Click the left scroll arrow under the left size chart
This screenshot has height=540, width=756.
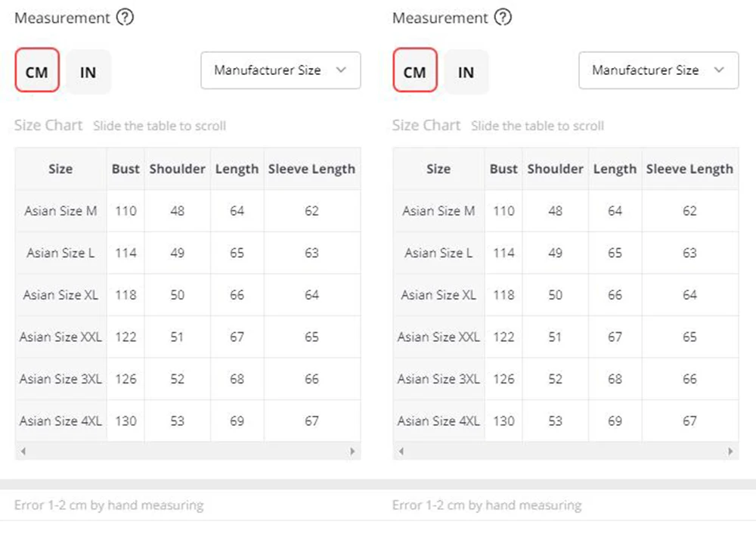[23, 451]
